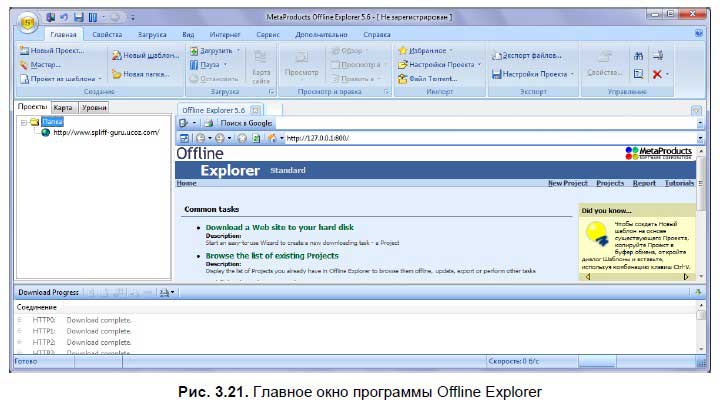Click Новая папка button
Image resolution: width=720 pixels, height=402 pixels.
[x=141, y=74]
